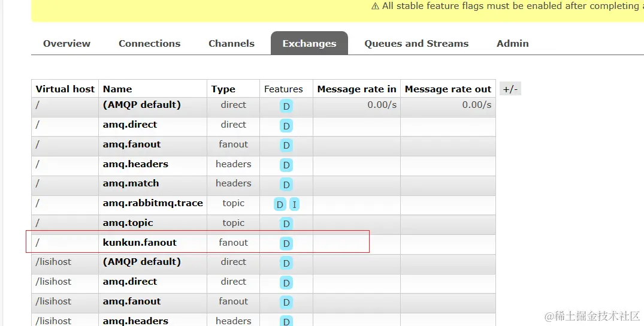Screen dimensions: 644x326
Task: Click durable D badge of amq.topic
Action: (286, 224)
